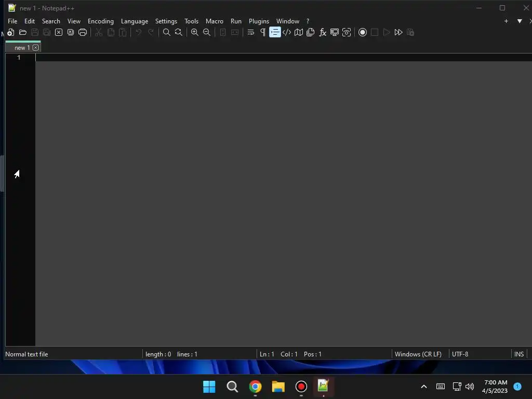The image size is (532, 399).
Task: Open taskbar Search magnifier
Action: 232,387
